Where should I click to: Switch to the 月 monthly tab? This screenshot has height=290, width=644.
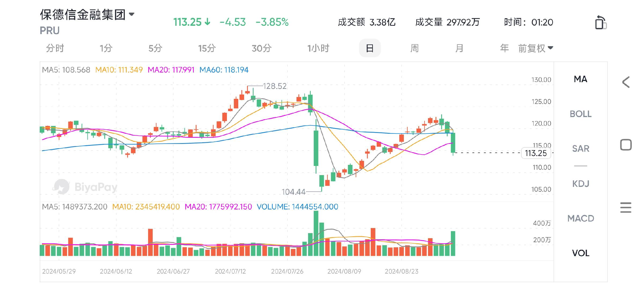click(x=459, y=48)
